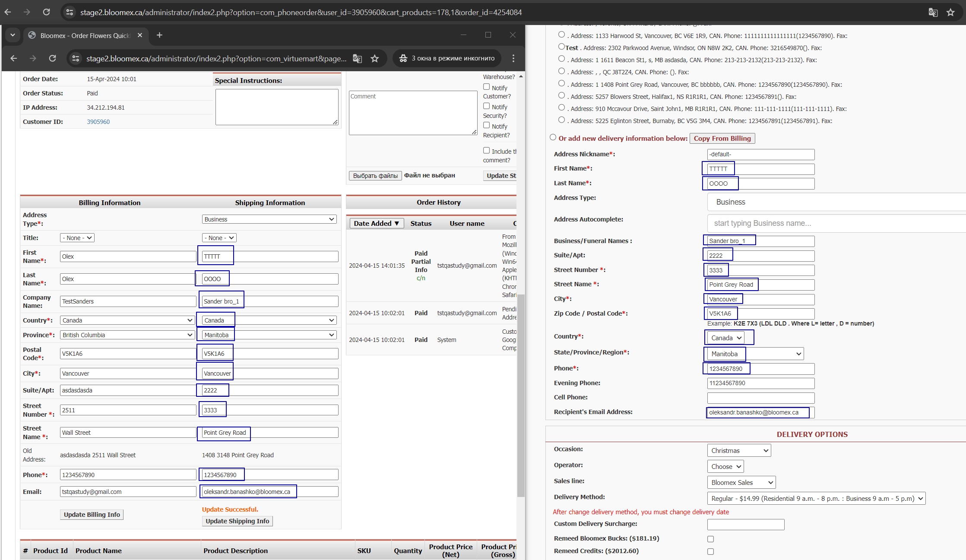The width and height of the screenshot is (966, 560).
Task: Open shipping Province Manitoba dropdown
Action: [269, 335]
